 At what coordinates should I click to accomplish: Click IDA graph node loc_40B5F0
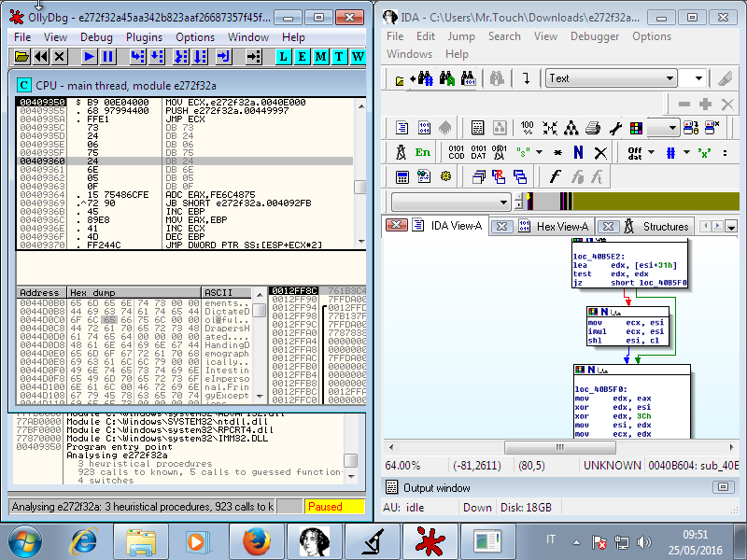tap(632, 401)
